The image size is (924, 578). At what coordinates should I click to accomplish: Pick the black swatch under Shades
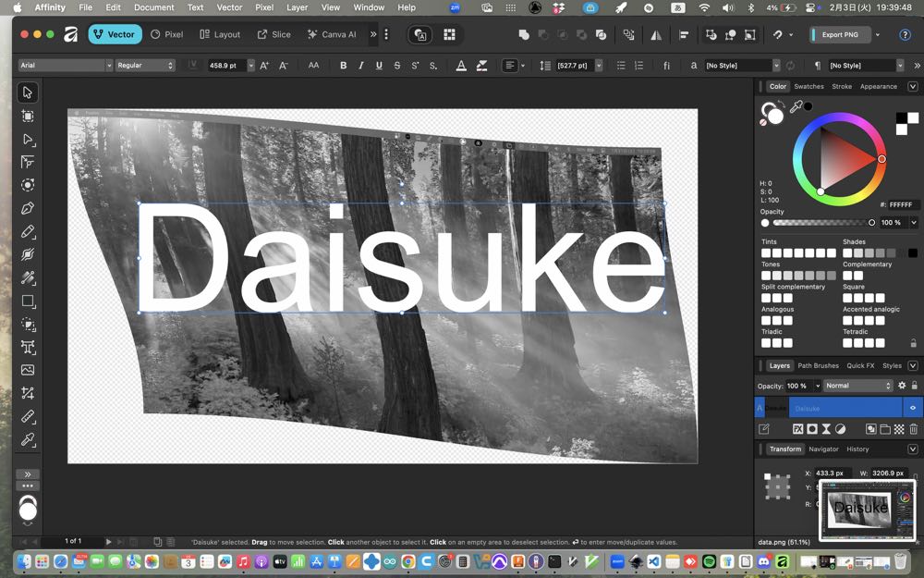point(913,253)
